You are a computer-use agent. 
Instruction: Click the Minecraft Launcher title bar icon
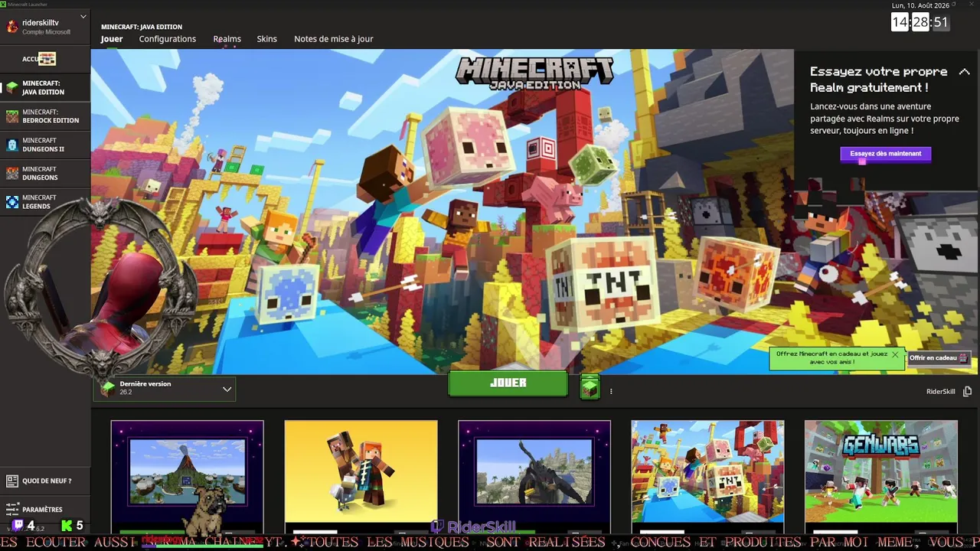pyautogui.click(x=4, y=5)
